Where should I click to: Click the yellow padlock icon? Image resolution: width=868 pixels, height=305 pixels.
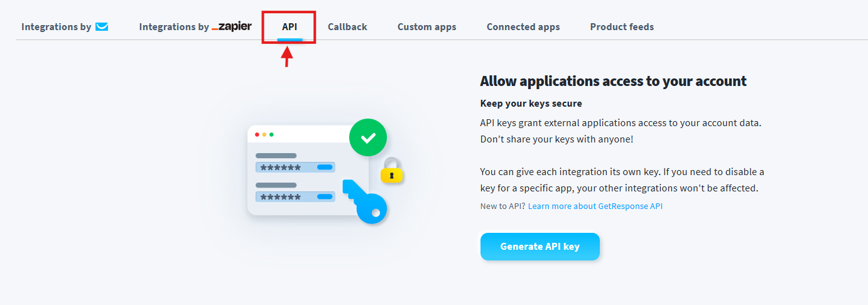(391, 171)
